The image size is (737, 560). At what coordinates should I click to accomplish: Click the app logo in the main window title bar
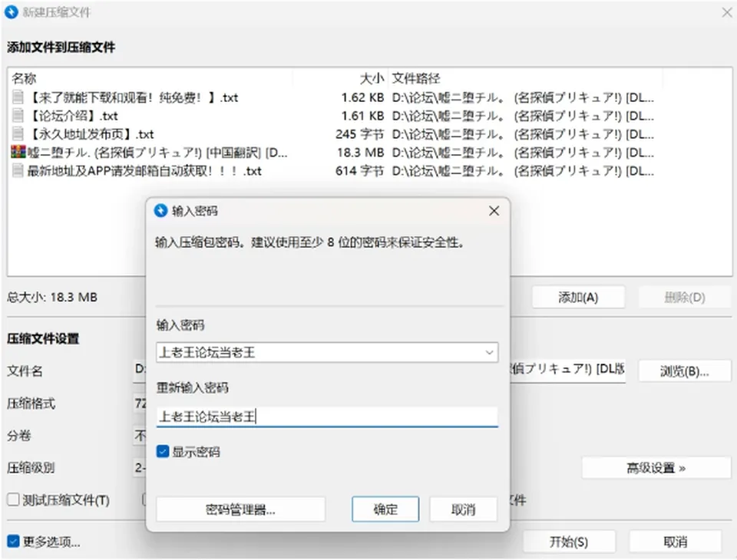point(12,12)
